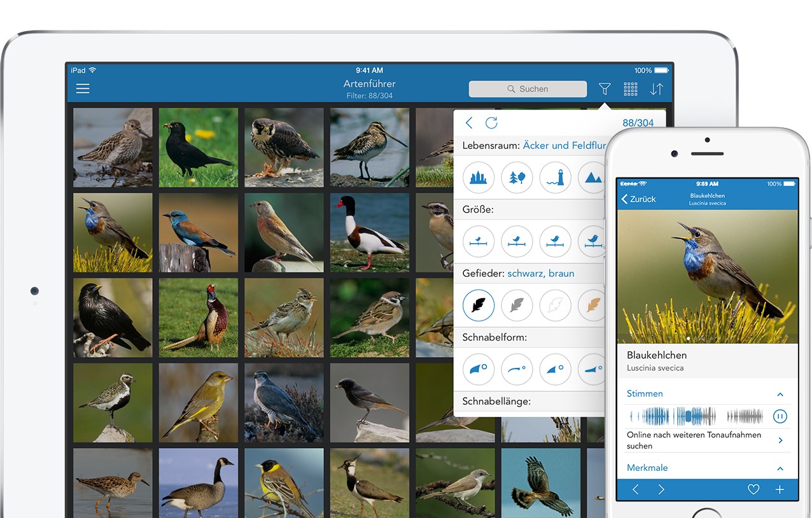This screenshot has height=518, width=812.
Task: Tap the Zurück back button
Action: tap(638, 199)
